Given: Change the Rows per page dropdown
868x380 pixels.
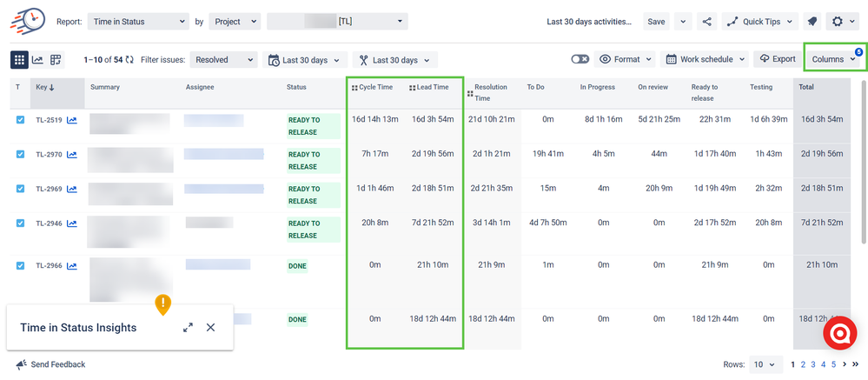Looking at the screenshot, I should pos(766,364).
